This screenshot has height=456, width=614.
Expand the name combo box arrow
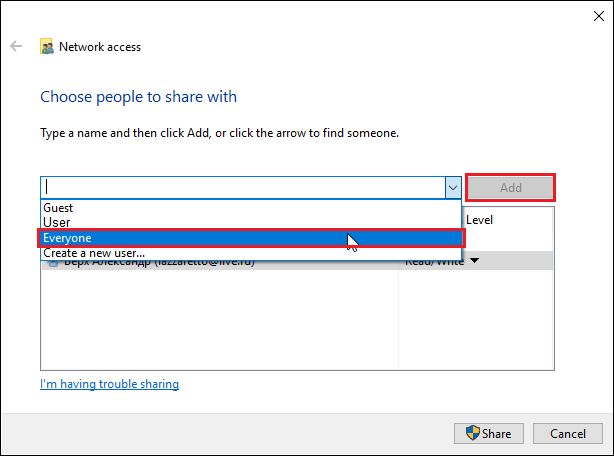452,187
